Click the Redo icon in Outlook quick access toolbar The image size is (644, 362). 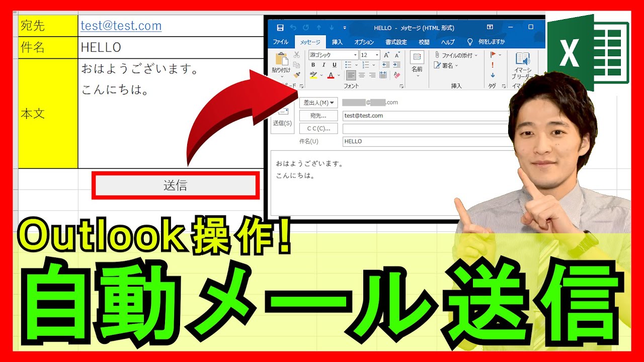[306, 28]
